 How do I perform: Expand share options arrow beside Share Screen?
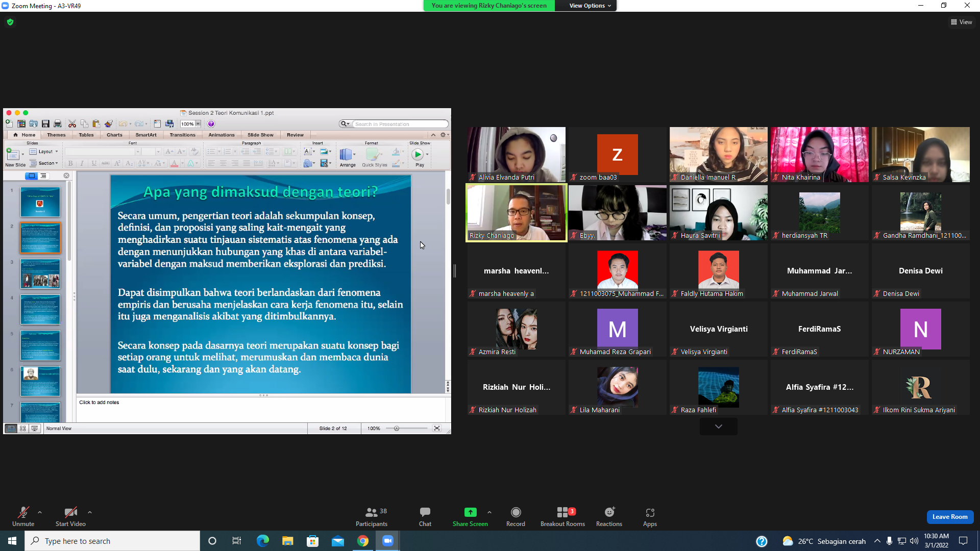coord(489,512)
